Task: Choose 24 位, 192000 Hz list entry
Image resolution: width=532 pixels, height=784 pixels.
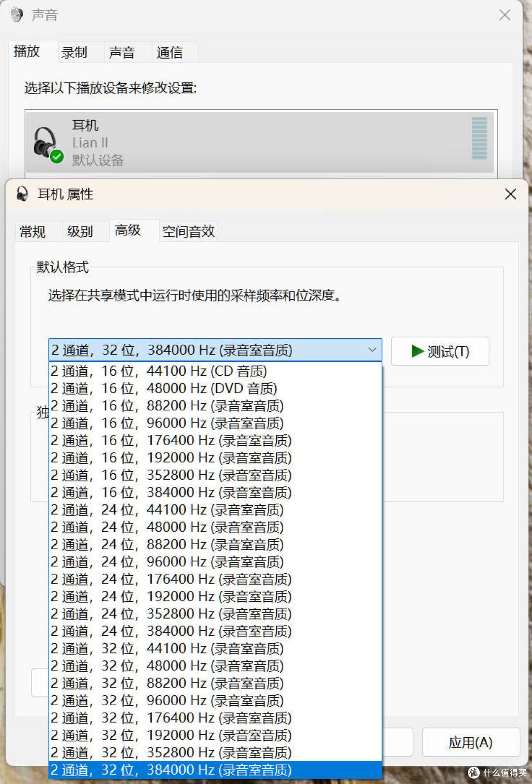Action: tap(215, 596)
